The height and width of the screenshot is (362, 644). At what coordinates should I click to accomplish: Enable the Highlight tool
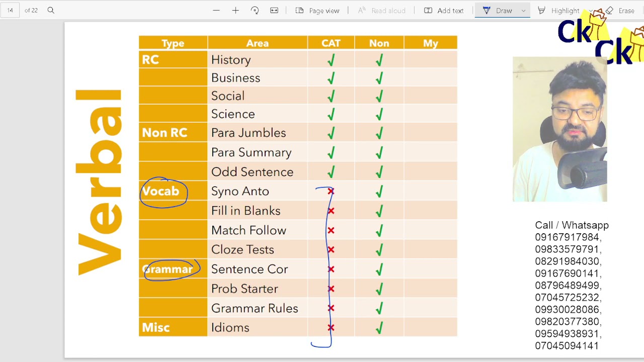coord(558,10)
